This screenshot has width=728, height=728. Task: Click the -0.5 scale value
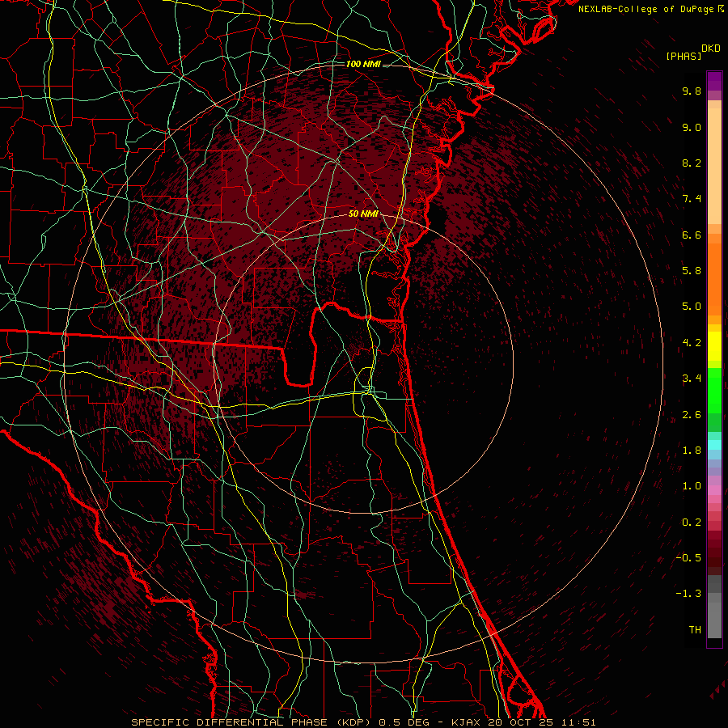[x=688, y=558]
